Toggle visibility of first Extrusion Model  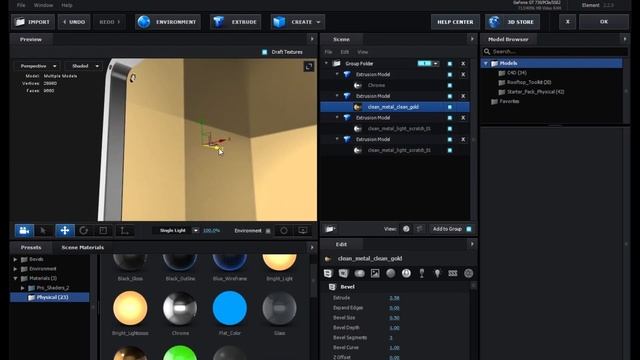(x=450, y=75)
